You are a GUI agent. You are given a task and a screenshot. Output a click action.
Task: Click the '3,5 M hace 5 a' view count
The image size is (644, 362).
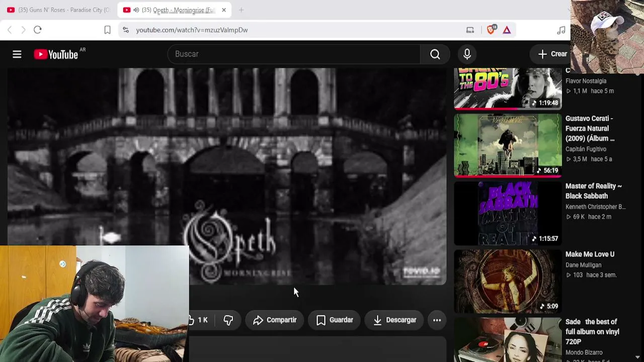click(x=589, y=159)
